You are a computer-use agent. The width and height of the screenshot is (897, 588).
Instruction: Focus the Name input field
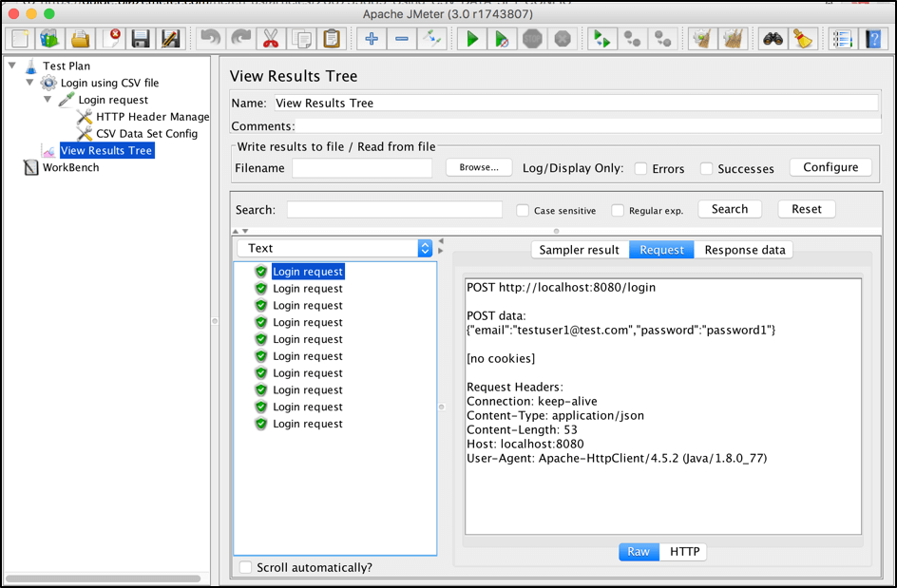click(x=576, y=103)
